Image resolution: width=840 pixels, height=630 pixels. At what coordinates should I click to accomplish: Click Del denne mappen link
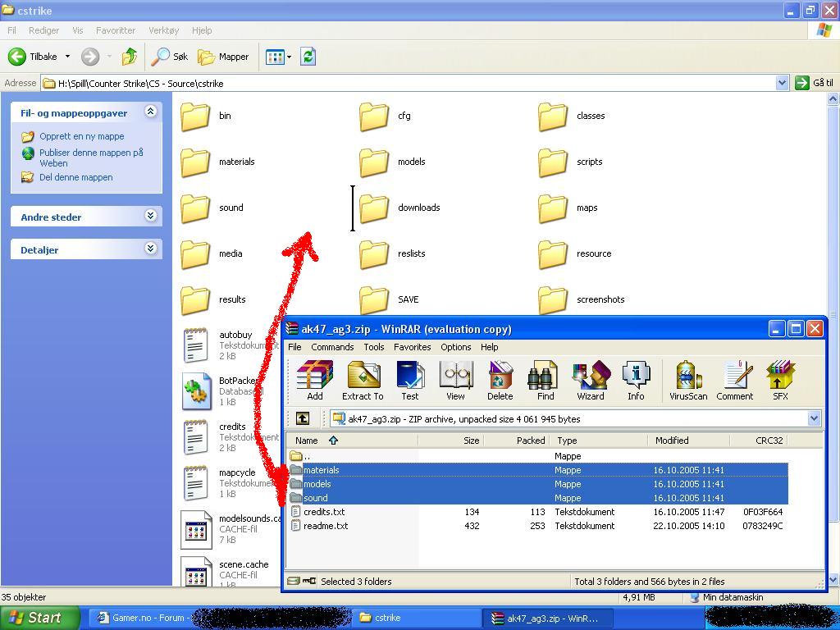pyautogui.click(x=76, y=177)
